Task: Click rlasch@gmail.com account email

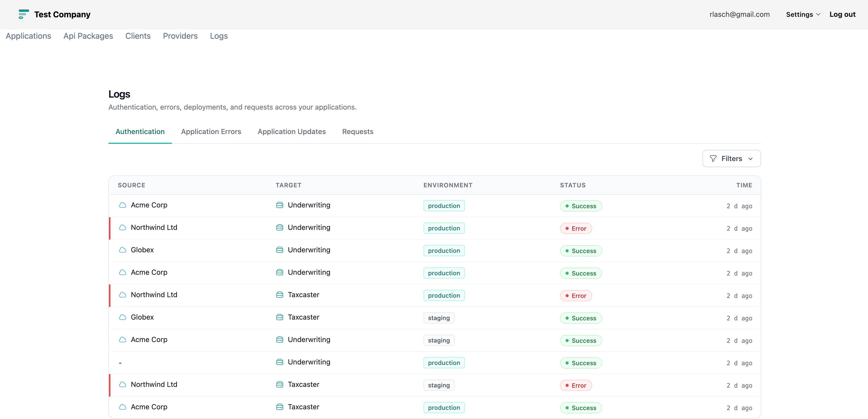Action: click(x=740, y=15)
